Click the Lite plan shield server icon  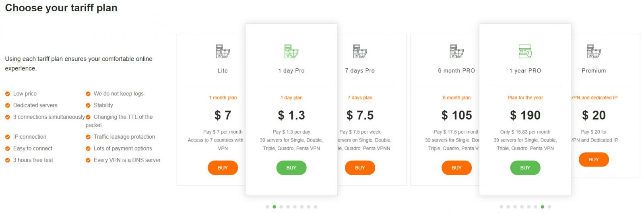point(223,51)
